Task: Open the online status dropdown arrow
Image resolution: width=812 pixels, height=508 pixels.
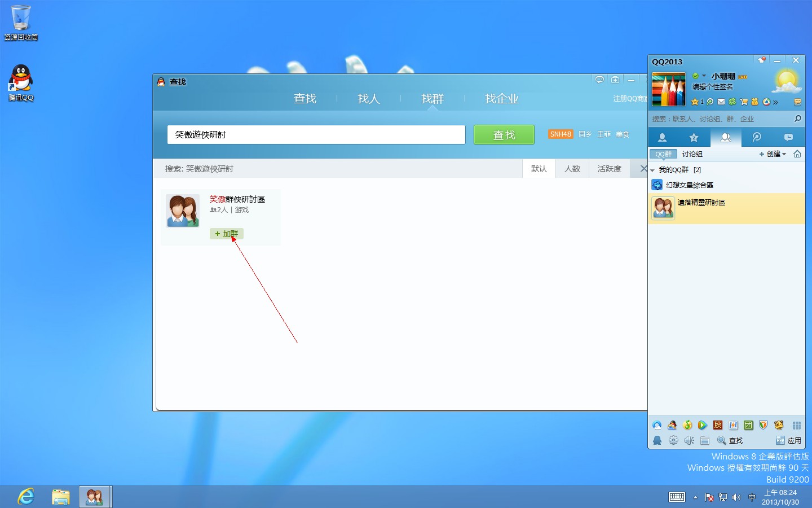Action: 704,76
